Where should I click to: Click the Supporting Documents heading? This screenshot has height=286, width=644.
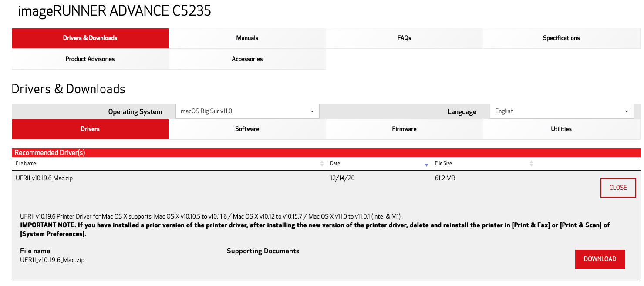[263, 251]
